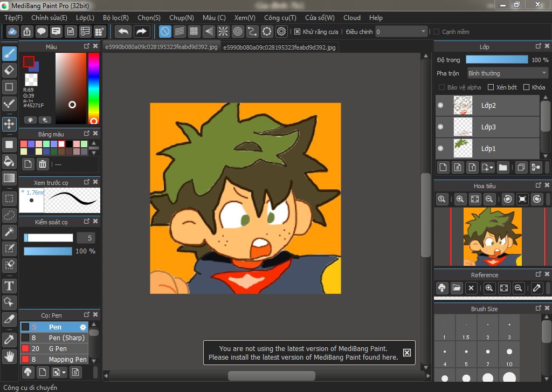Screen dimensions: 552x392
Task: Open the Chỉnh sửa(E) menu
Action: coord(49,18)
